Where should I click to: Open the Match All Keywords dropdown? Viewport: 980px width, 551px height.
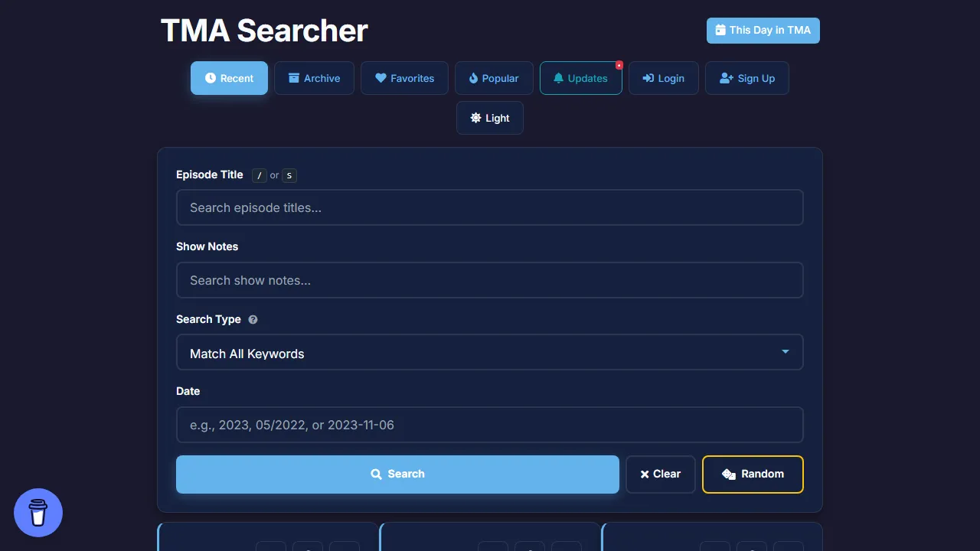click(490, 352)
